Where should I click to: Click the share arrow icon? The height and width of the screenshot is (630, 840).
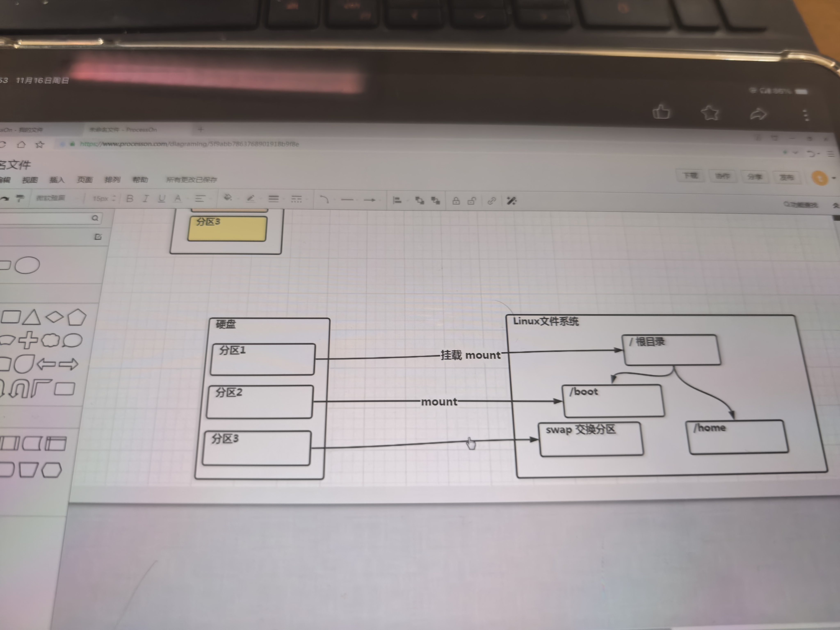click(x=758, y=114)
